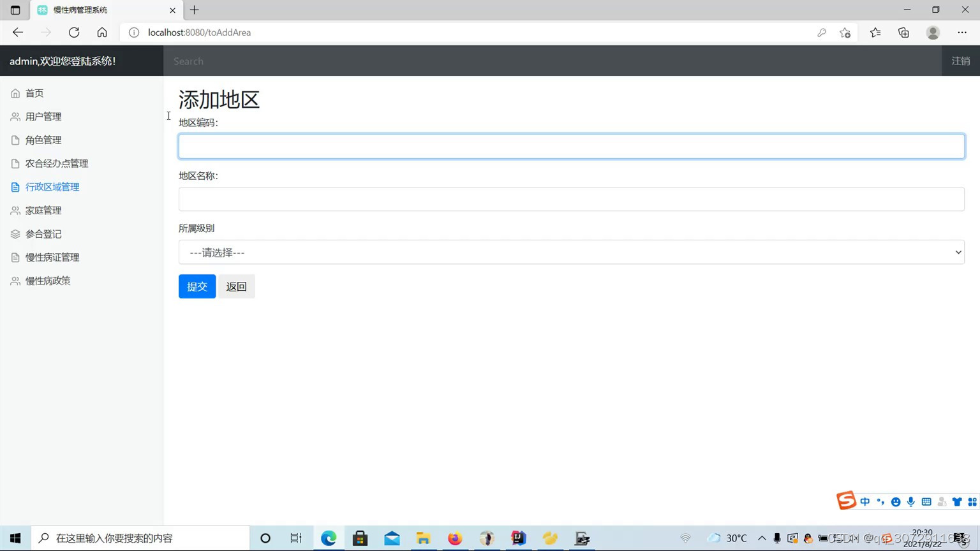The image size is (980, 551).
Task: Submit the form with 提交 button
Action: click(x=197, y=286)
